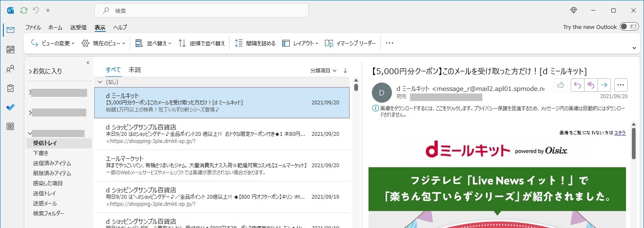Reply to the d ミールキット message
This screenshot has height=228, width=644.
coord(577,85)
